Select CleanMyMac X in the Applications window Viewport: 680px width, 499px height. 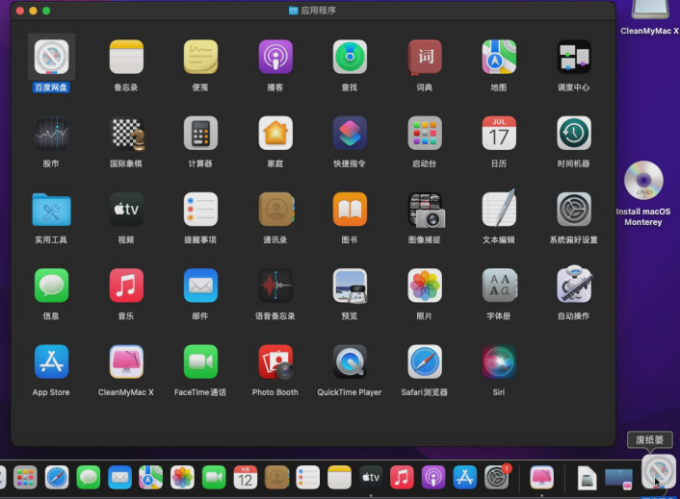point(126,362)
